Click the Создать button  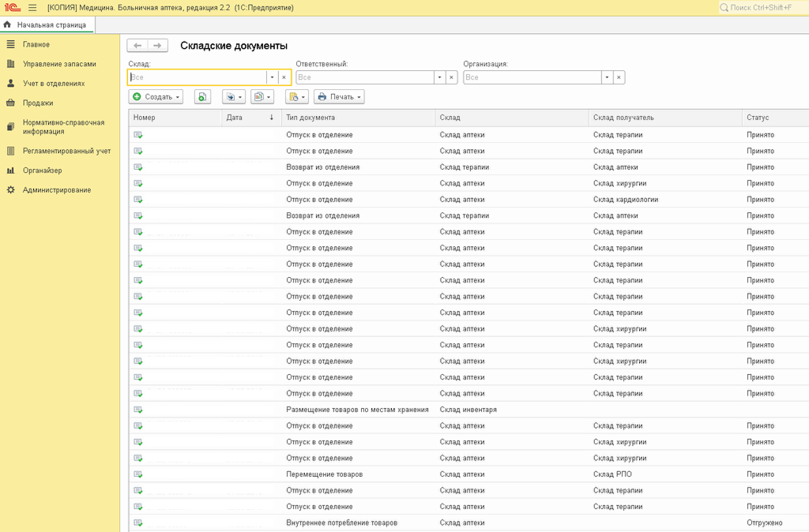point(156,97)
